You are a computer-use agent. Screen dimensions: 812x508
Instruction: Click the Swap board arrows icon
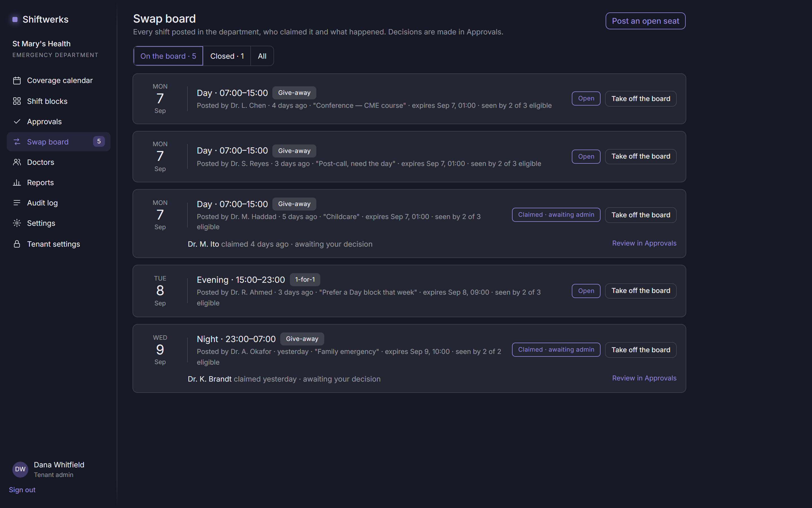(17, 142)
